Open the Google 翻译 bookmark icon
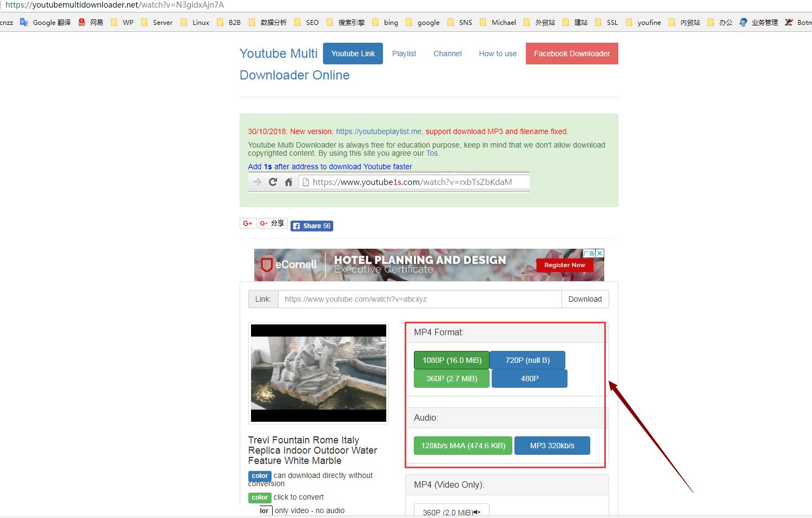 point(24,22)
